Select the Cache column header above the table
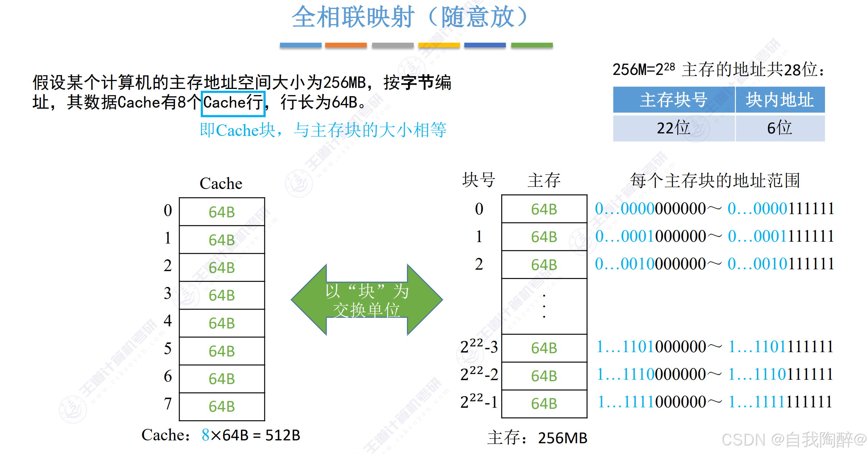868x454 pixels. pos(221,183)
